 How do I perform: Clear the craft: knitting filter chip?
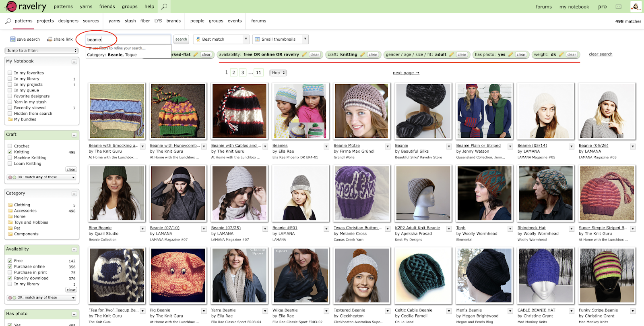click(373, 54)
